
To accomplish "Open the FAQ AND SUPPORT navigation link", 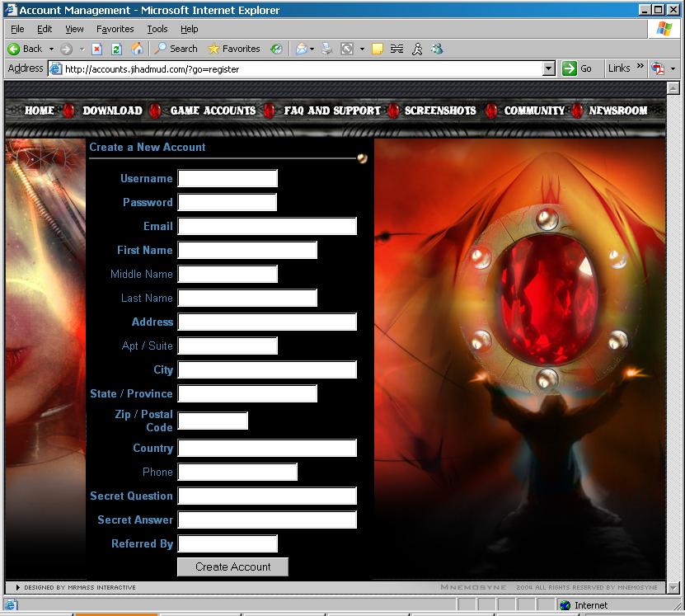I will [332, 111].
